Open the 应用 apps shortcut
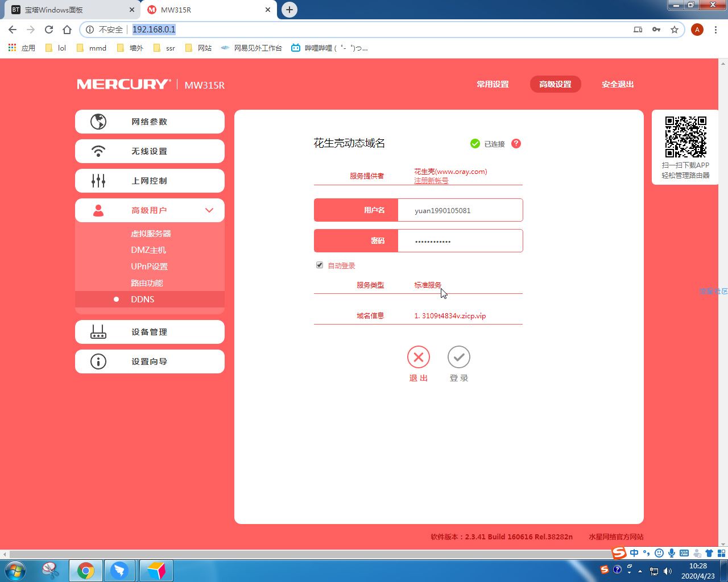The width and height of the screenshot is (728, 582). tap(22, 48)
